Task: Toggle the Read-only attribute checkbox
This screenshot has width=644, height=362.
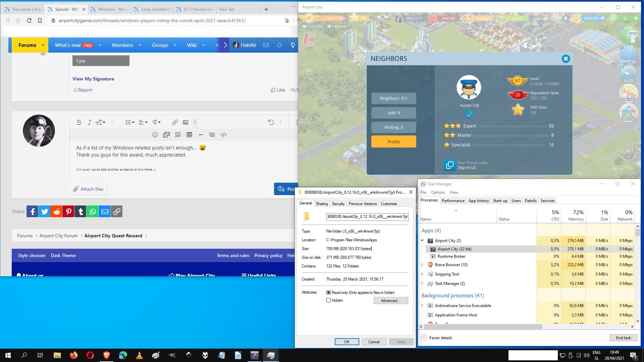Action: (x=329, y=293)
